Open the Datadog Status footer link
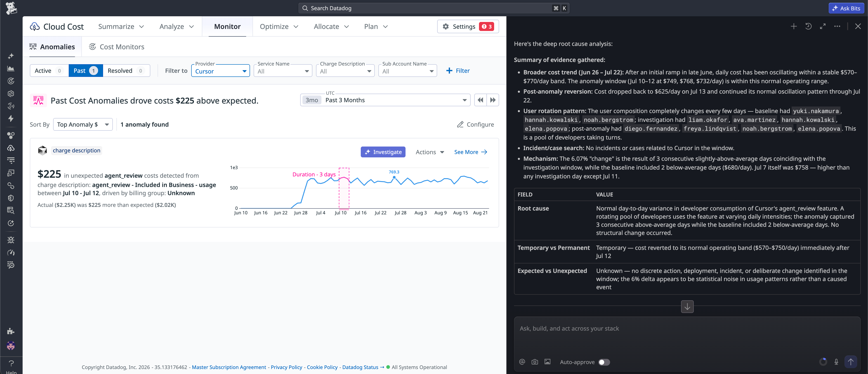 coord(363,367)
